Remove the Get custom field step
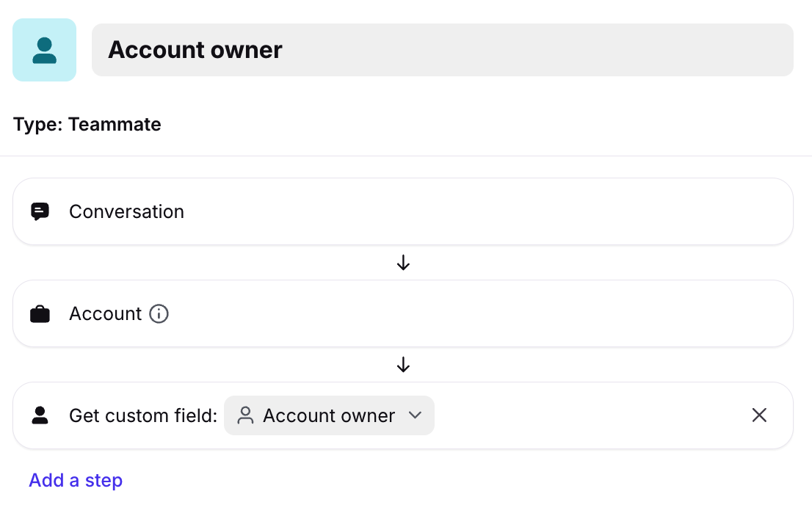 (759, 415)
